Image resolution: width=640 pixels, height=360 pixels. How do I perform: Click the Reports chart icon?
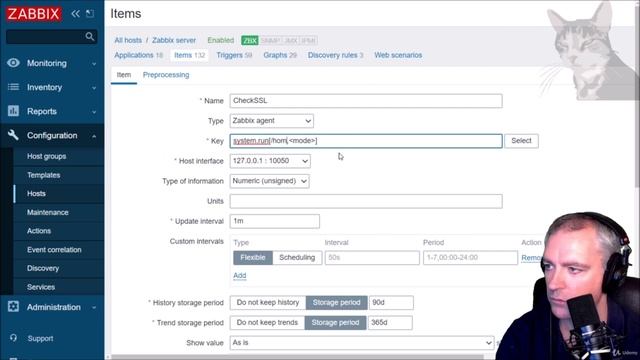coord(13,111)
